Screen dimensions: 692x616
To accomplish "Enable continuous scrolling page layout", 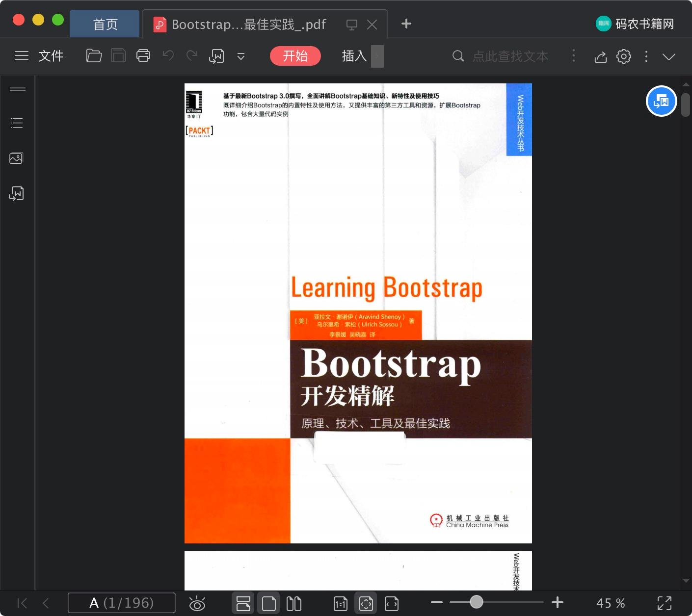I will pos(243,603).
